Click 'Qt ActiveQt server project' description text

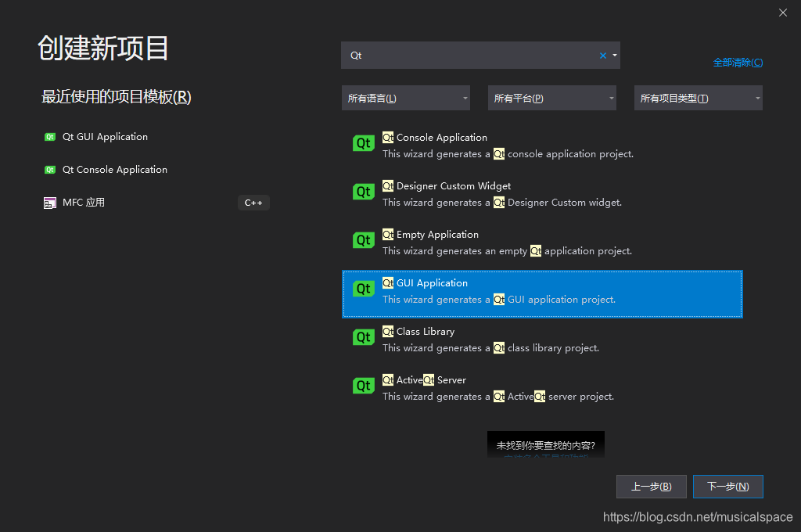click(x=498, y=397)
